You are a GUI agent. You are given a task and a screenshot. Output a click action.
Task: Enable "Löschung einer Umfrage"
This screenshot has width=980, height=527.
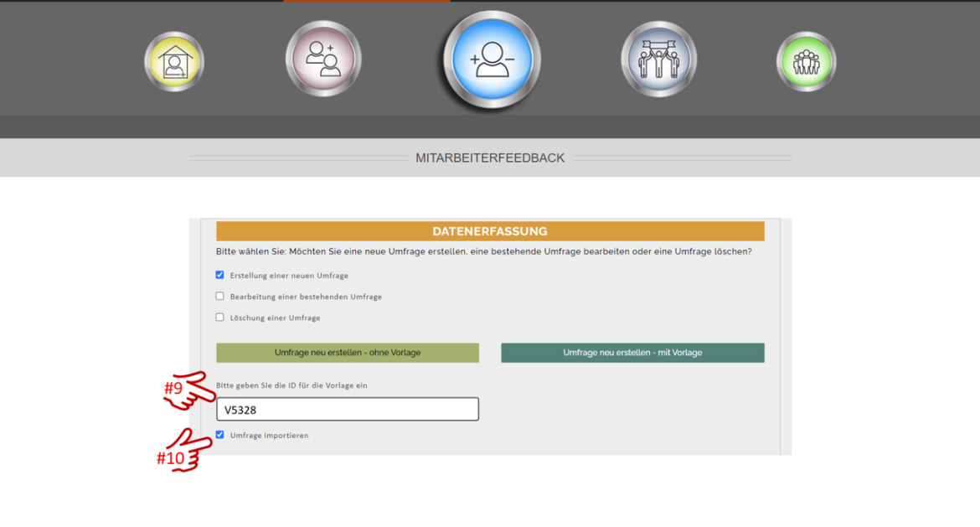219,317
